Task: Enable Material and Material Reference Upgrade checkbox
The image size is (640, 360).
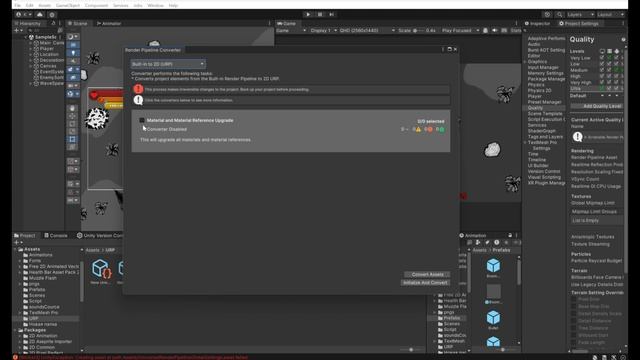Action: click(142, 120)
